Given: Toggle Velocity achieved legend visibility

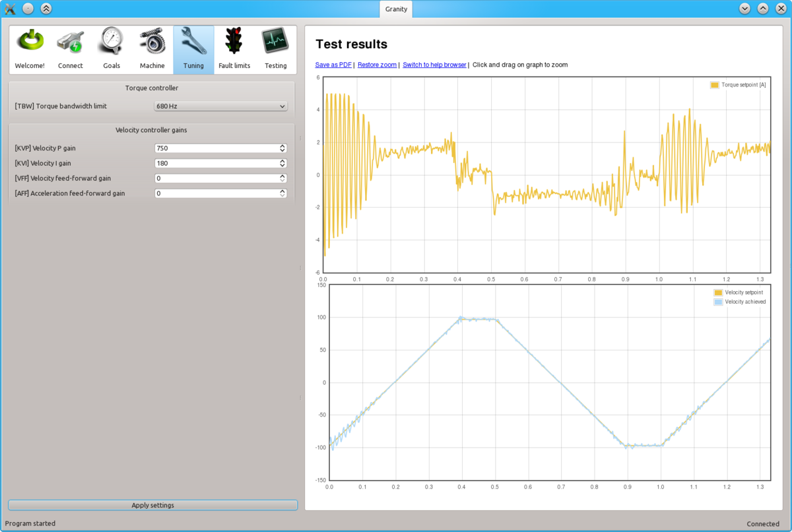Looking at the screenshot, I should (739, 302).
